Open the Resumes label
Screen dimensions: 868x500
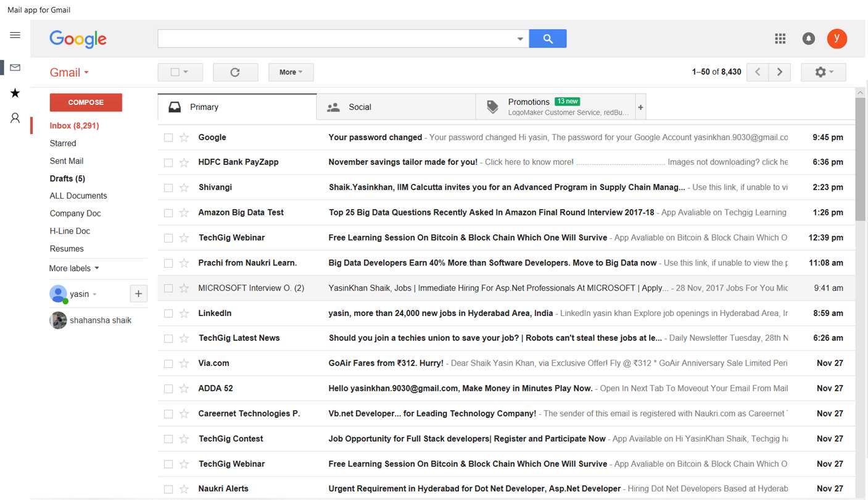67,249
